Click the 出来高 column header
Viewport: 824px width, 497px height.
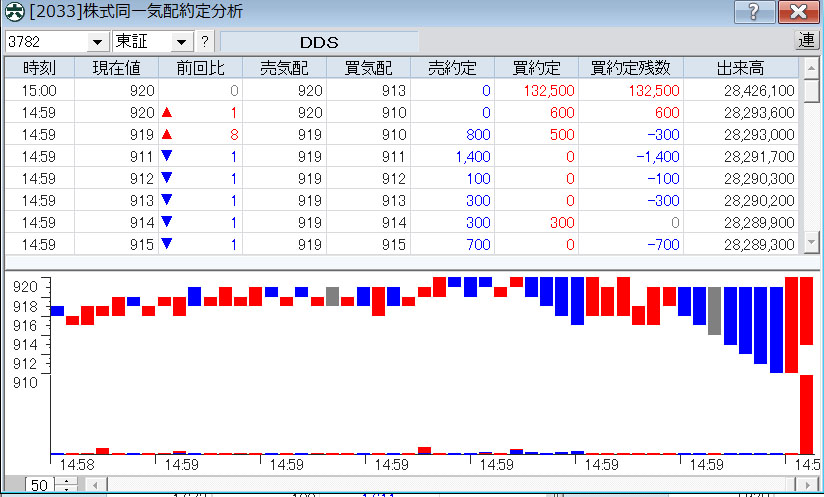point(741,68)
